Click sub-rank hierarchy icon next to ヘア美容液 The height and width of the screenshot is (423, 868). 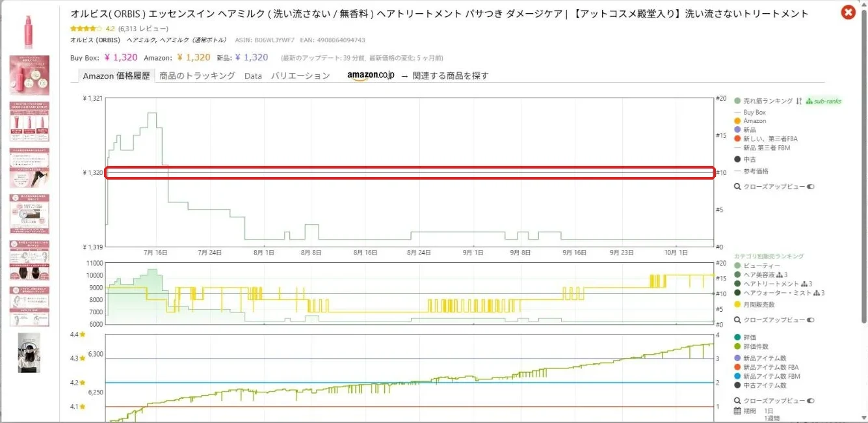click(x=780, y=275)
